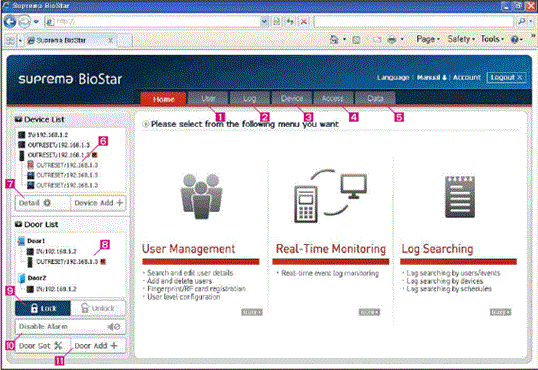Image resolution: width=538 pixels, height=370 pixels.
Task: Click the browser search box
Action: 413,22
